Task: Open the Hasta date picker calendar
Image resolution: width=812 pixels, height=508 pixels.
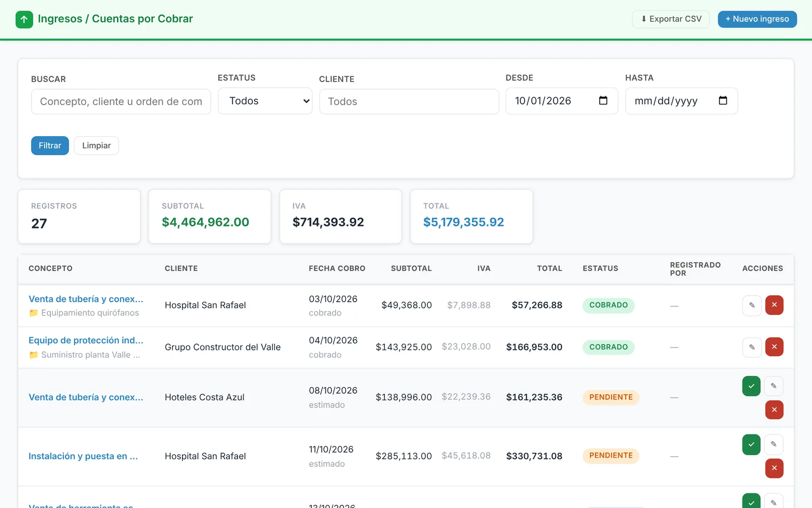Action: tap(723, 101)
